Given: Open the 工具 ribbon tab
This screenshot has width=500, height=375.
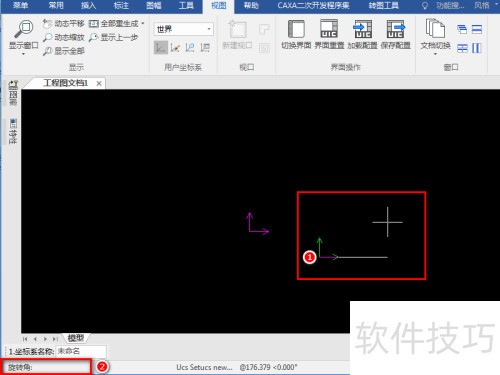Looking at the screenshot, I should 186,6.
